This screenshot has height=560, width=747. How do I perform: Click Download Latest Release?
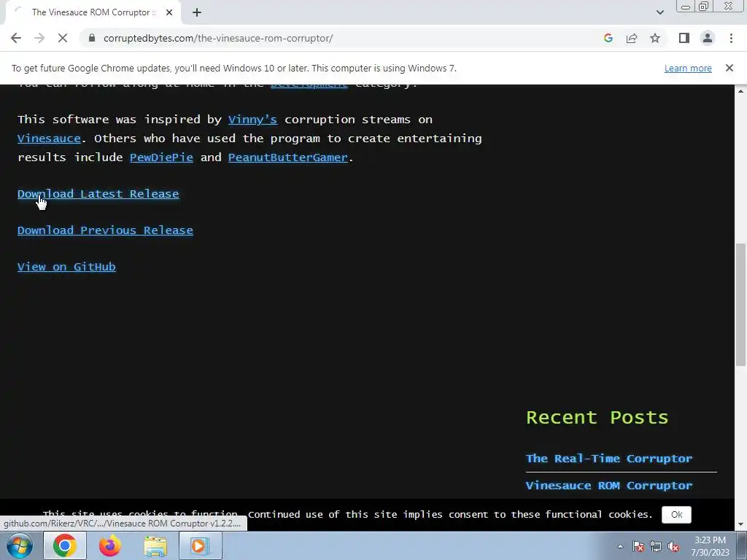(98, 194)
